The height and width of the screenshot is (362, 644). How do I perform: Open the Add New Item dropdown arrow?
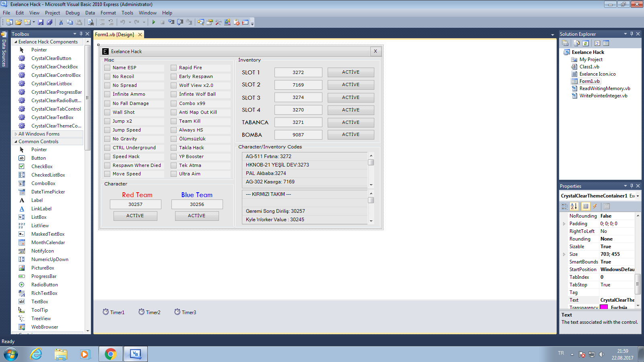point(33,23)
